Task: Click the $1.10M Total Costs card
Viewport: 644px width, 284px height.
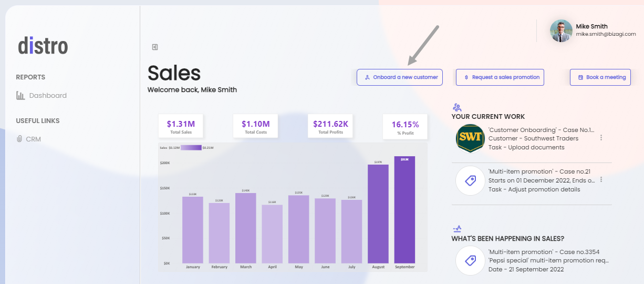Action: click(x=256, y=127)
